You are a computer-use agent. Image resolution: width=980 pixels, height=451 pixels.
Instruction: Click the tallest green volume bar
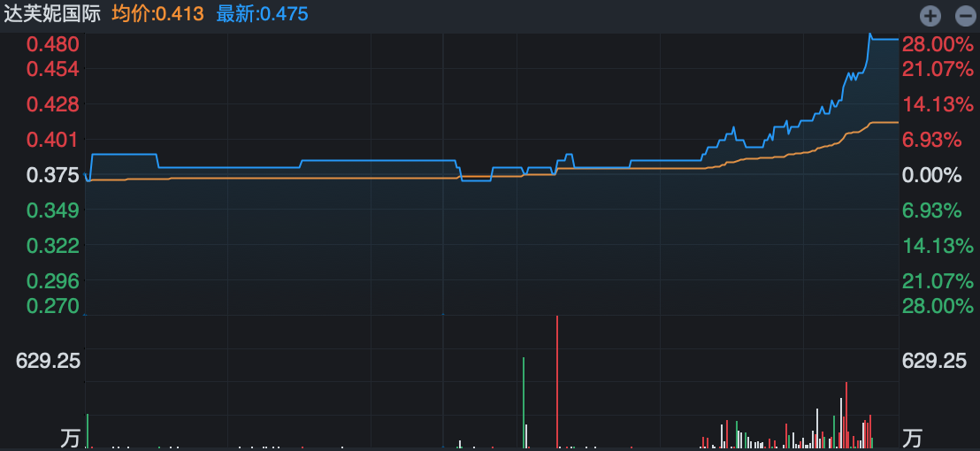pos(524,403)
